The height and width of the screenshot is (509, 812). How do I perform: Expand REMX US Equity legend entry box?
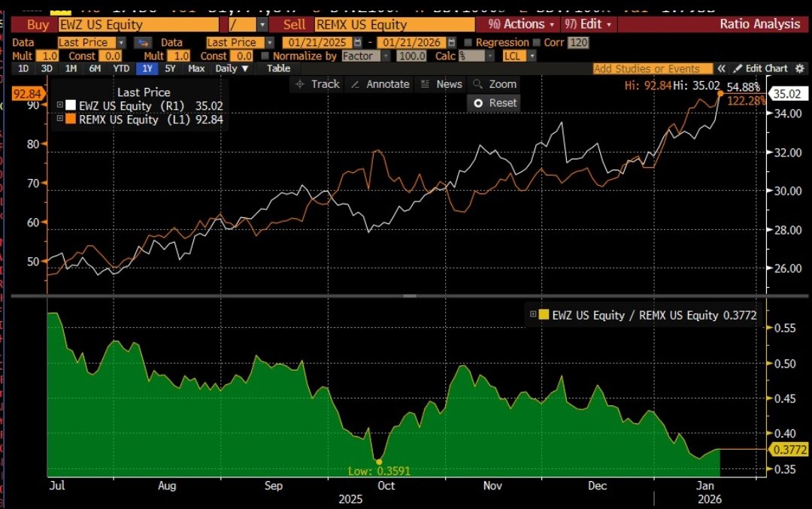tap(60, 119)
